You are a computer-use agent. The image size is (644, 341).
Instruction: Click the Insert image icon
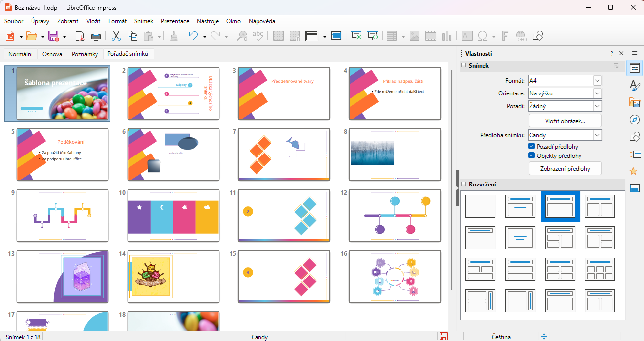point(415,36)
